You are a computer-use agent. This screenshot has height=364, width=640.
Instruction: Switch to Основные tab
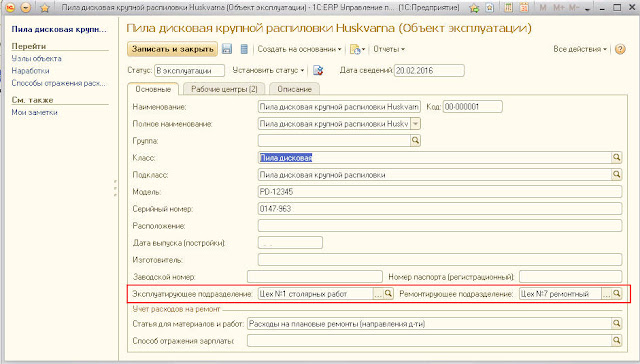click(x=153, y=89)
